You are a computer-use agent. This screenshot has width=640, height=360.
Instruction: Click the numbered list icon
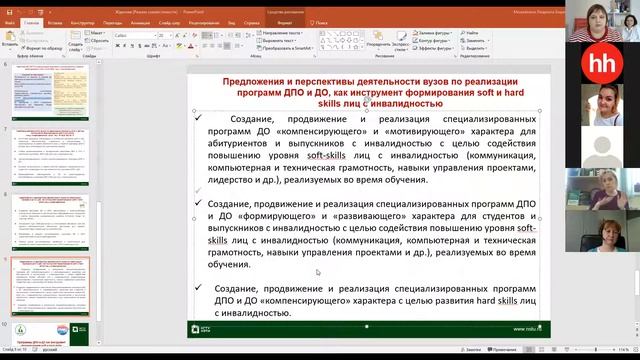217,36
